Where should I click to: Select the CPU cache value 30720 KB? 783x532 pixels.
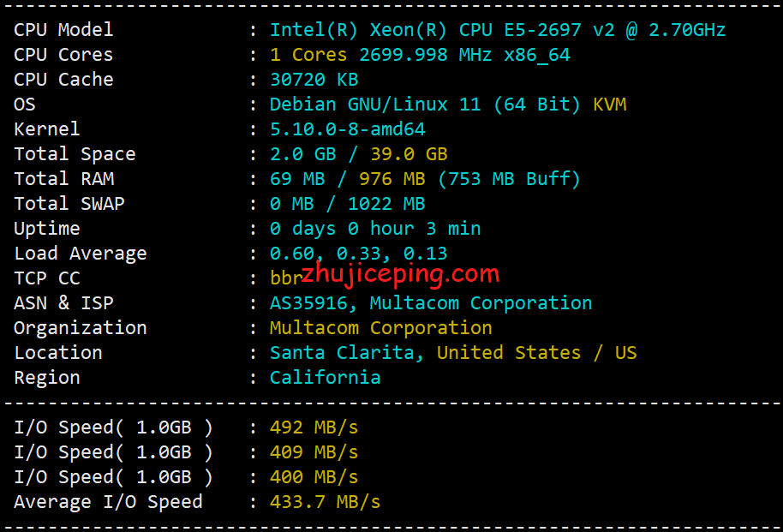tap(314, 80)
